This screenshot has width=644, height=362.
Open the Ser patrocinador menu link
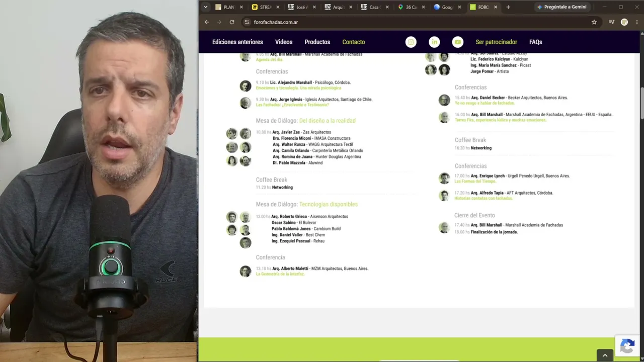tap(497, 42)
